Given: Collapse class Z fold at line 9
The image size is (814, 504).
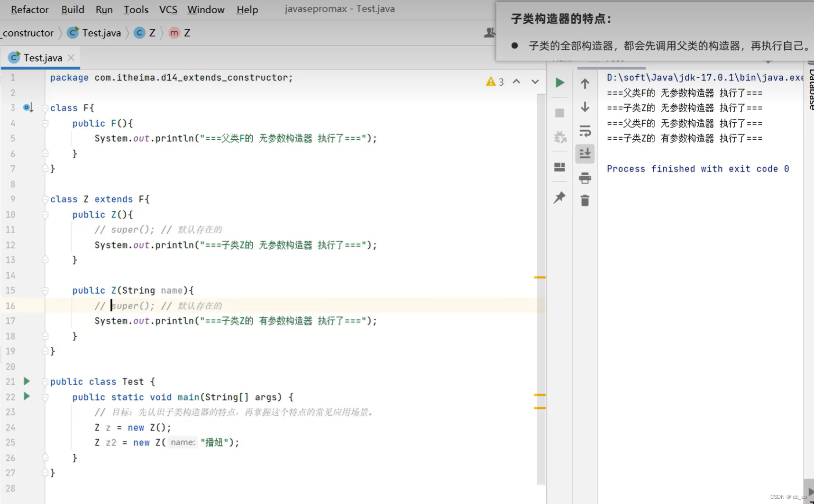Looking at the screenshot, I should pos(45,199).
